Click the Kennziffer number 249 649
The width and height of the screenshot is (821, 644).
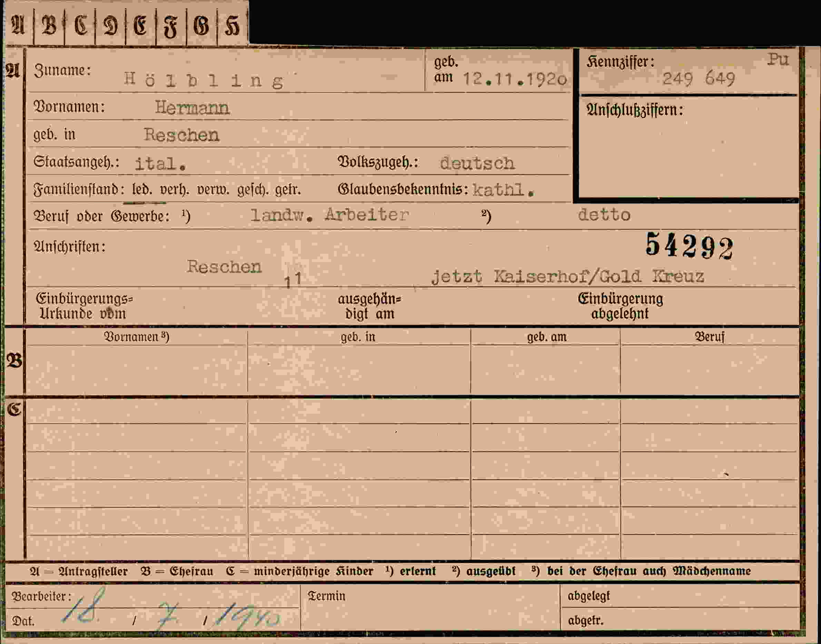[699, 79]
